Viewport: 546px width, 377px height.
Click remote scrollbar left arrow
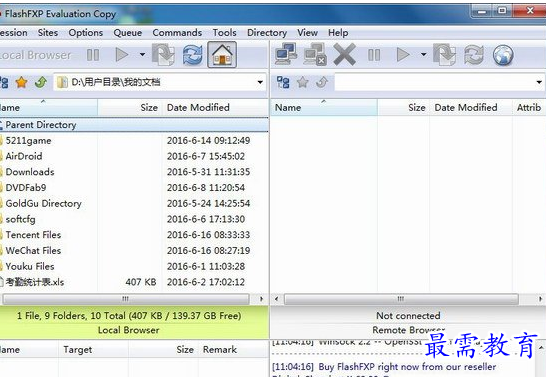coord(277,299)
